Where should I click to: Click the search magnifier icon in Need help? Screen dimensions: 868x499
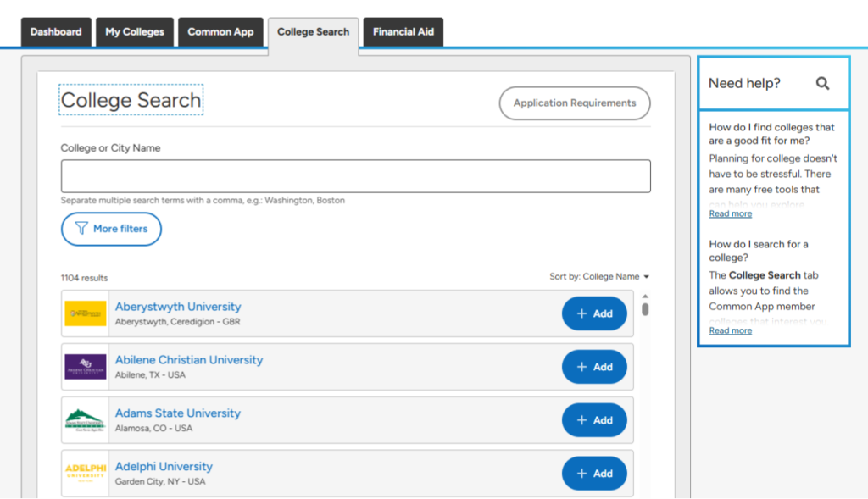pos(822,83)
